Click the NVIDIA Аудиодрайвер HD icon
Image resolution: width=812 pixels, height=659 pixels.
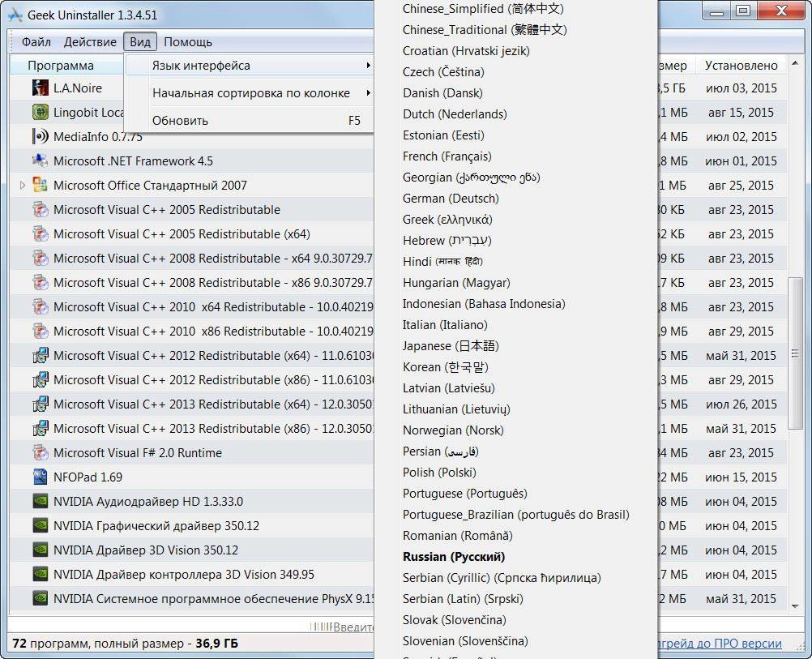[x=41, y=502]
